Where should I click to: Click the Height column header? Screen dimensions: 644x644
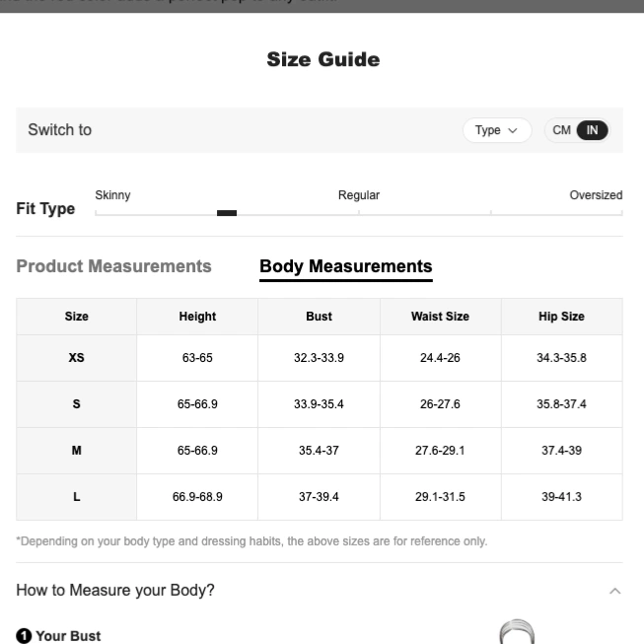(197, 317)
